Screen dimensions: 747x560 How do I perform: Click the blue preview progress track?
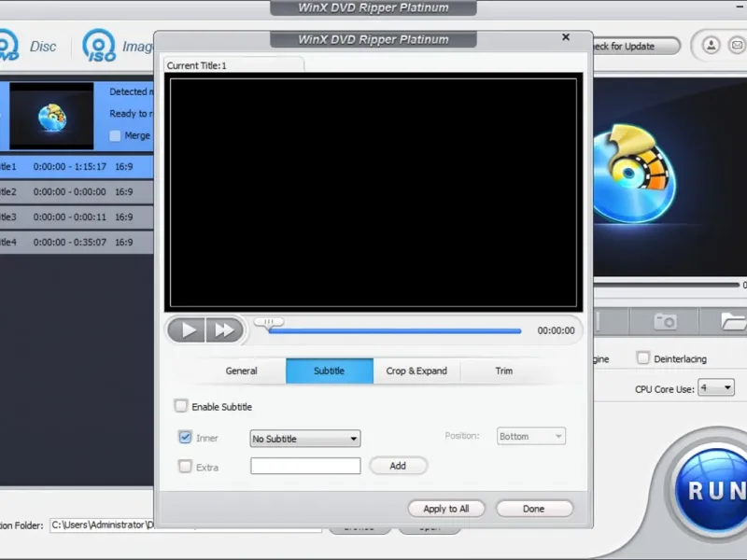394,331
